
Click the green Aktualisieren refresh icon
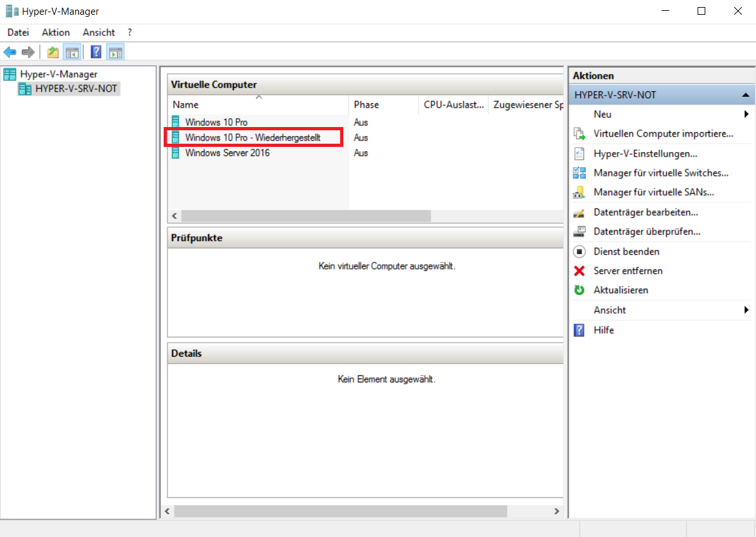(580, 290)
